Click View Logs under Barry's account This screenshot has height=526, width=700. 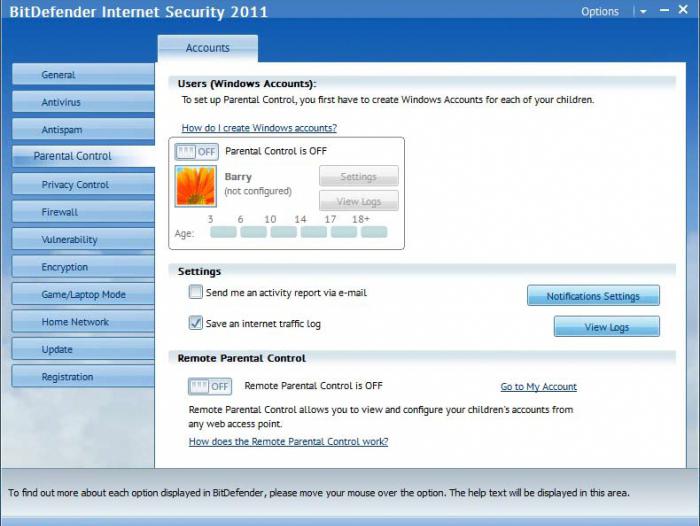tap(358, 201)
